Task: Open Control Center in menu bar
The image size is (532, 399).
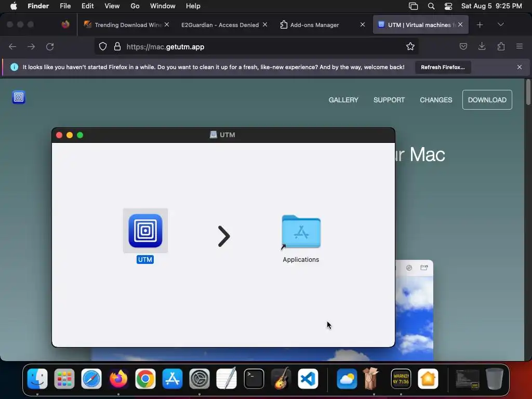Action: tap(448, 6)
